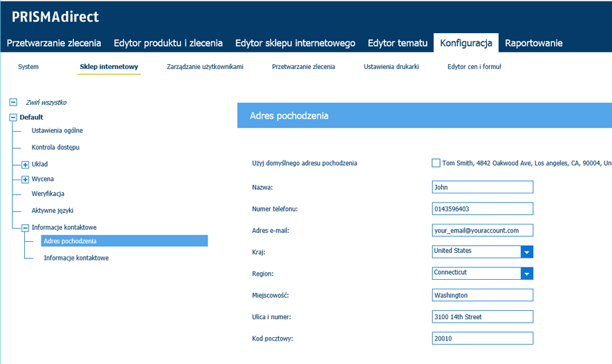612x364 pixels.
Task: Open the Przetwarzanie zlecenia main tab
Action: [54, 43]
